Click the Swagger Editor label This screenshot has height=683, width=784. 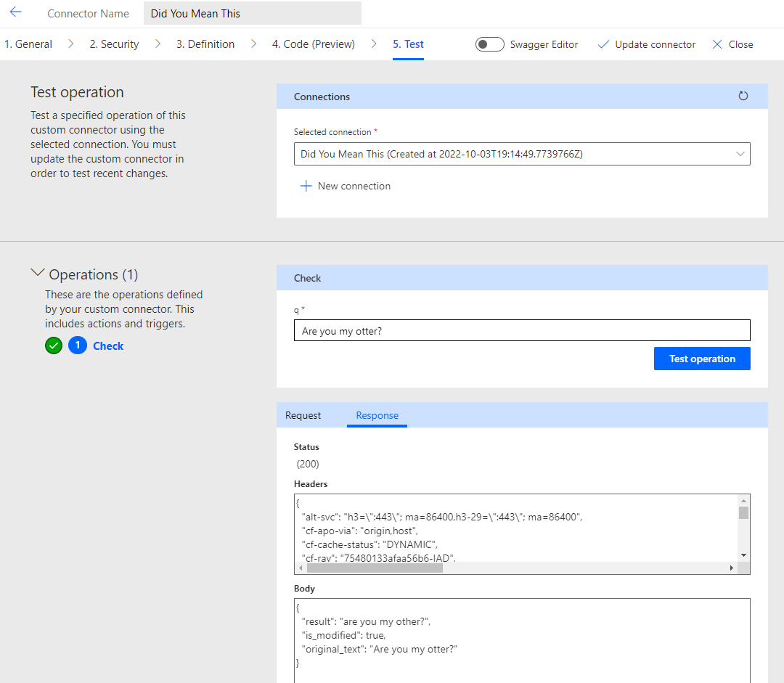(x=544, y=44)
